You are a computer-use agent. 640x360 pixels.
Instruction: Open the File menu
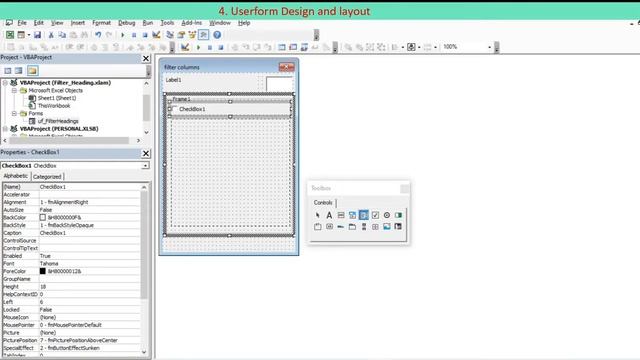[x=22, y=23]
